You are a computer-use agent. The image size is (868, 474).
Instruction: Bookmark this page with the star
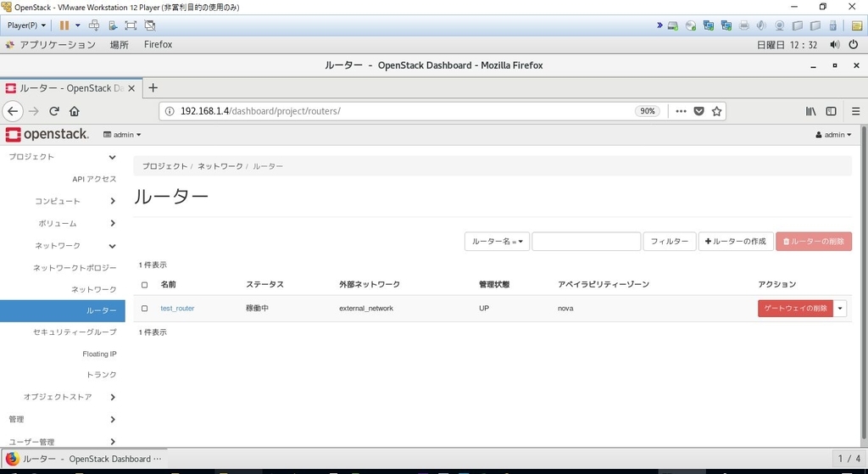pos(716,111)
